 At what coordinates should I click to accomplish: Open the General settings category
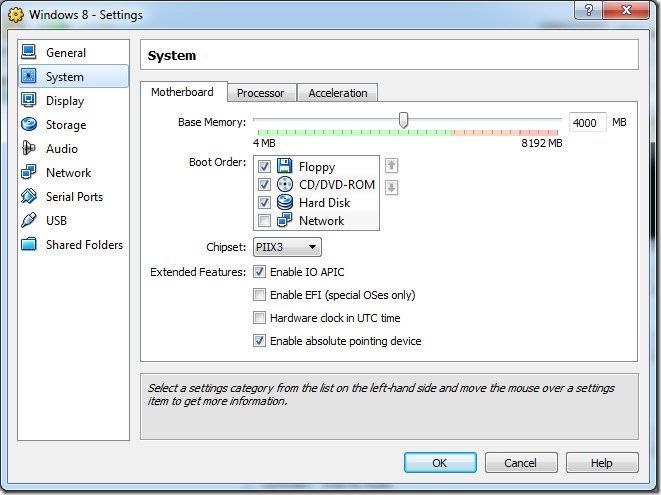[x=73, y=52]
